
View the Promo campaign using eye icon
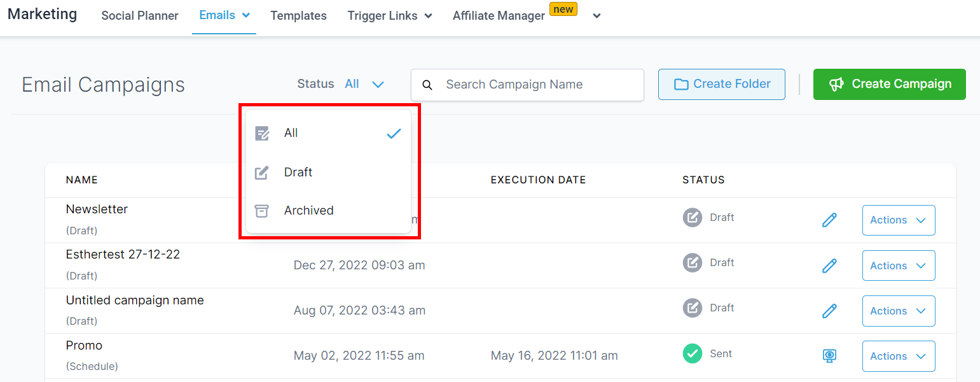coord(829,356)
